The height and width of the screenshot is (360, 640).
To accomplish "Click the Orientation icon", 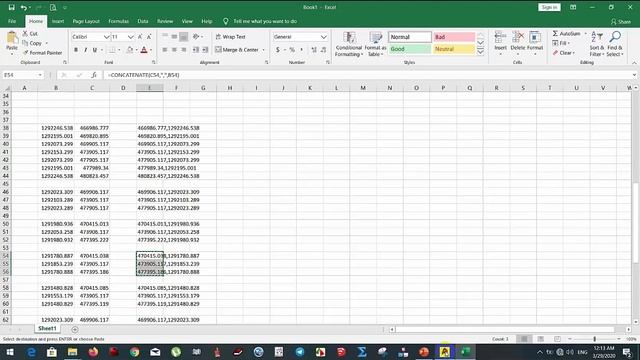I will tap(196, 37).
